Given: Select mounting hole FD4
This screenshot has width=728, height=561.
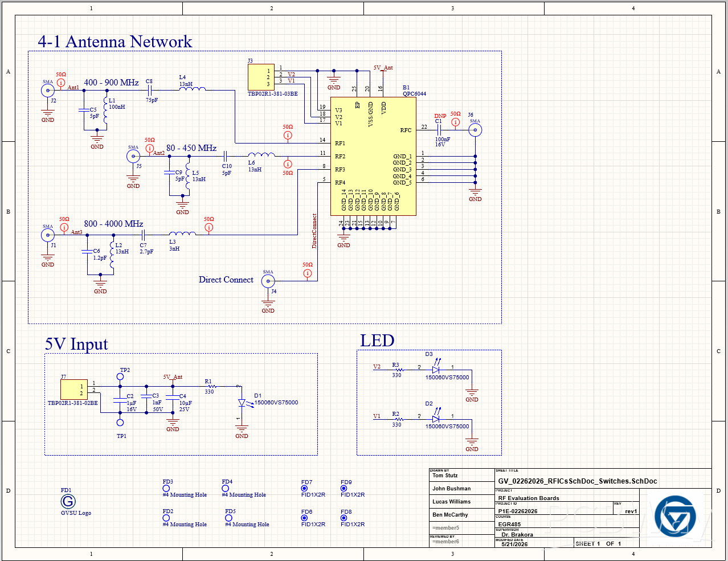Looking at the screenshot, I should (226, 488).
